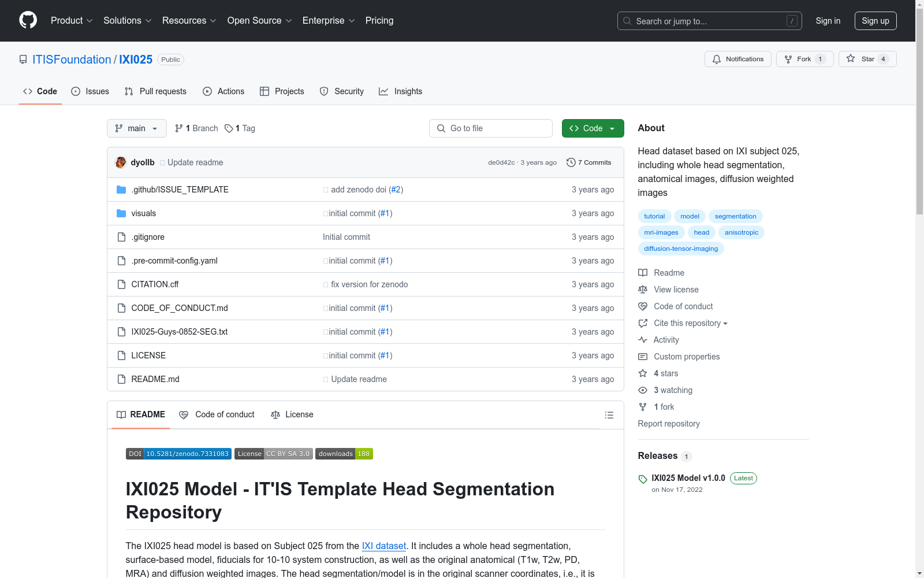
Task: Switch to the Actions tab
Action: pyautogui.click(x=223, y=91)
